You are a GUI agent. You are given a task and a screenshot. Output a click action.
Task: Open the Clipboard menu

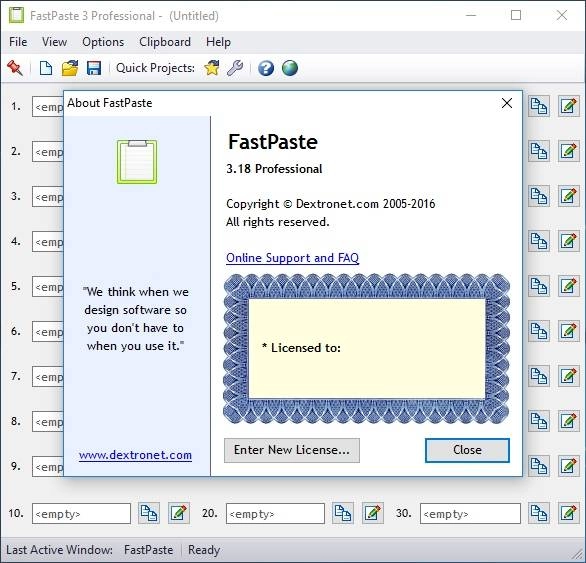(165, 42)
